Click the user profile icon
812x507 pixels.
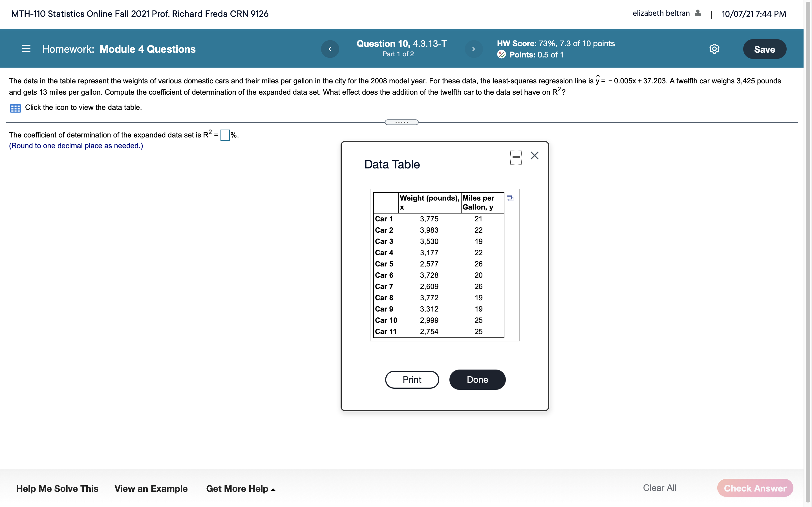click(698, 14)
